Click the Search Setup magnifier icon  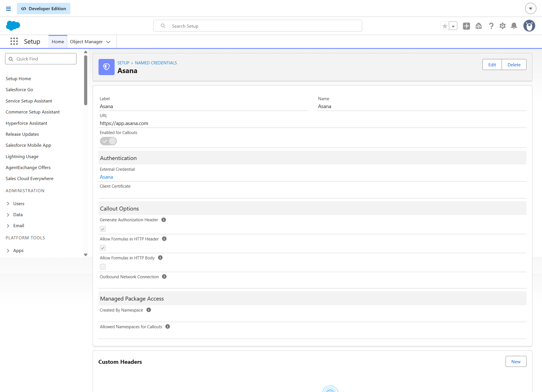(x=163, y=26)
